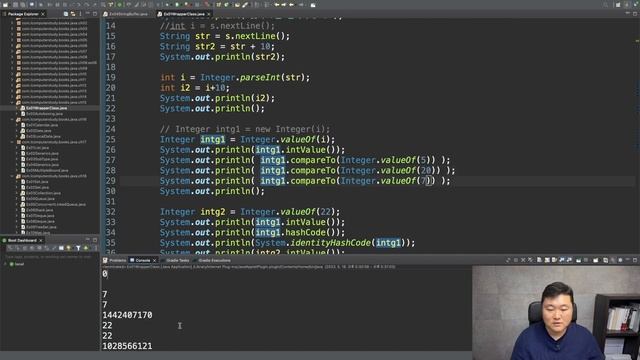Collapse All in Package Explorer toolbar
The height and width of the screenshot is (360, 640).
pyautogui.click(x=66, y=14)
